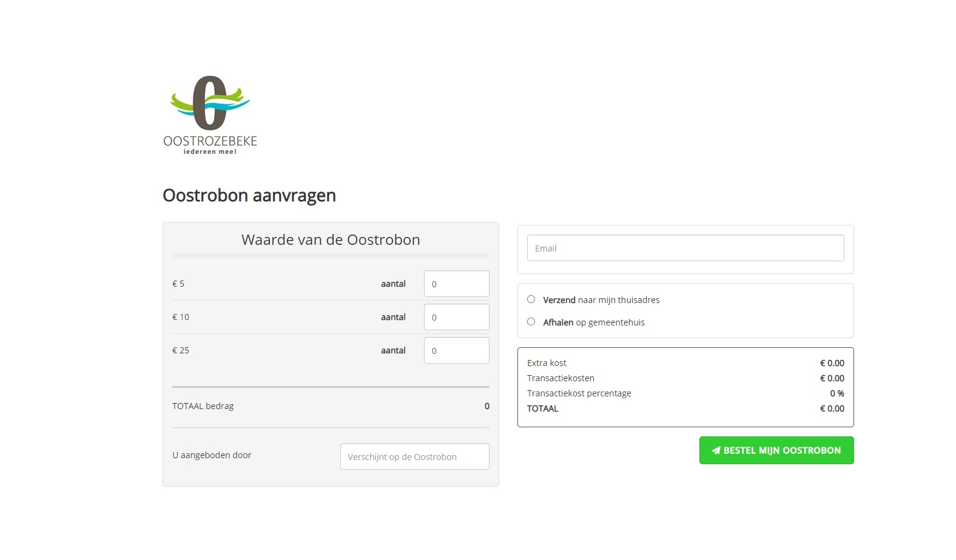Viewport: 956px width, 560px height.
Task: Click the TOTAAL amount in the cost summary
Action: [x=832, y=408]
